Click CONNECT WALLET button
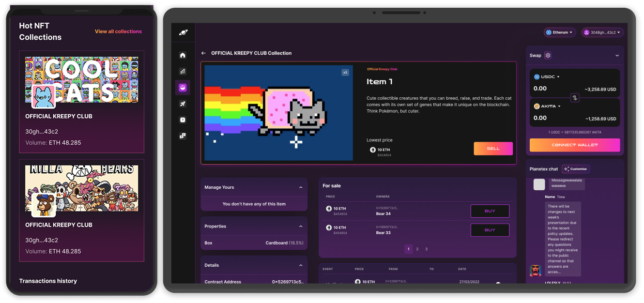Viewport: 644px width, 303px height. 575,145
